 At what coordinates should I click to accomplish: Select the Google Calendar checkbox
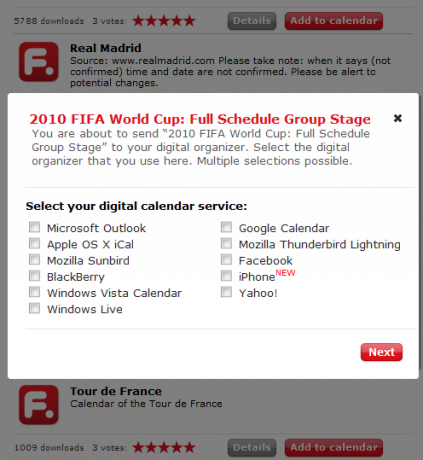pos(226,227)
